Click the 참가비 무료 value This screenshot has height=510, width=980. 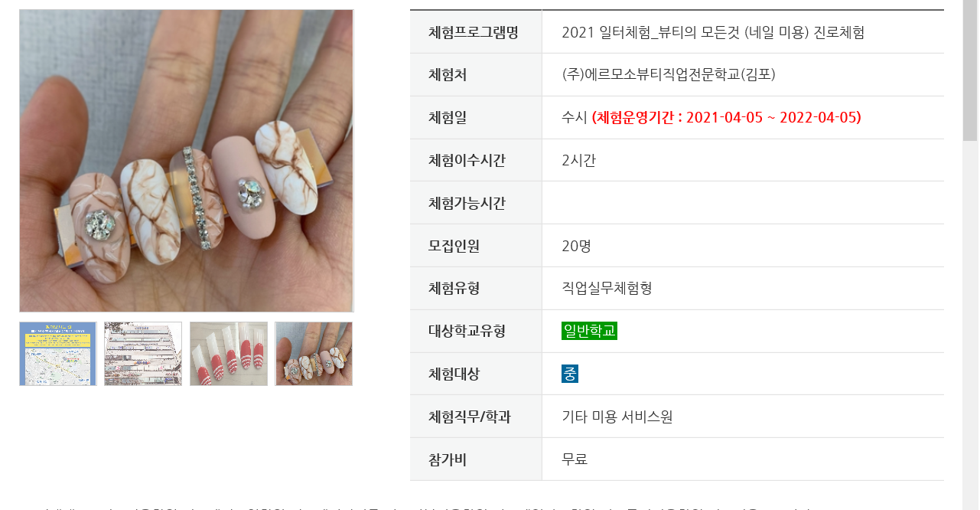click(x=575, y=459)
